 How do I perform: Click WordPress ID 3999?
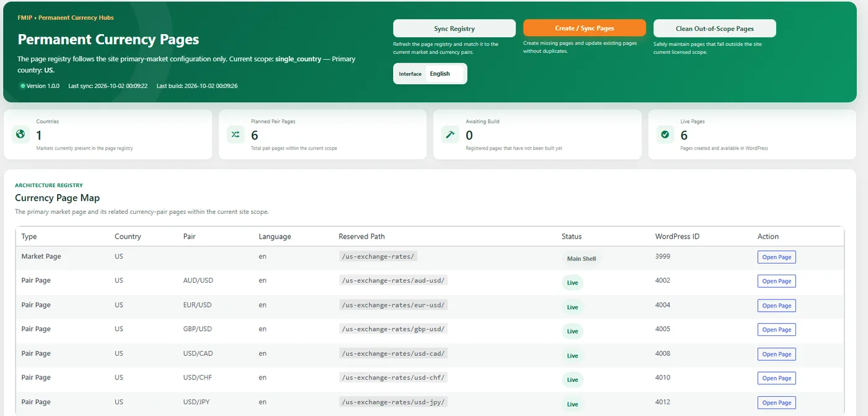click(663, 256)
